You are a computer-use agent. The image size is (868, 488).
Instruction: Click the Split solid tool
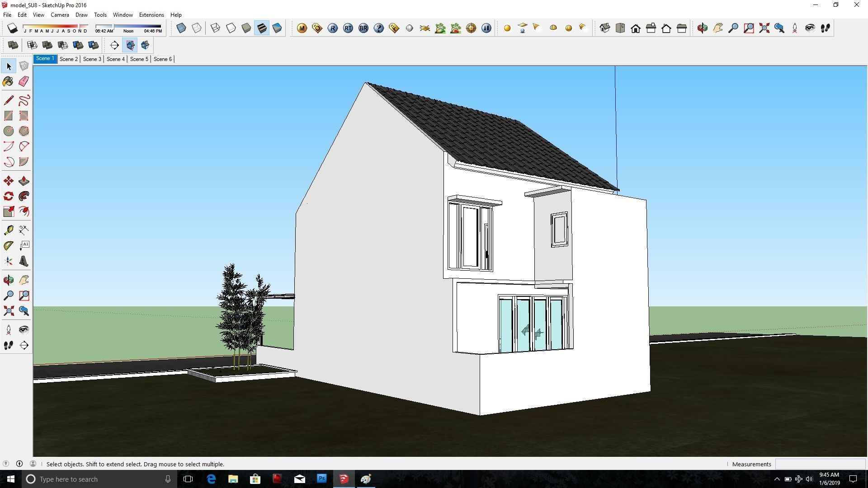(x=94, y=45)
